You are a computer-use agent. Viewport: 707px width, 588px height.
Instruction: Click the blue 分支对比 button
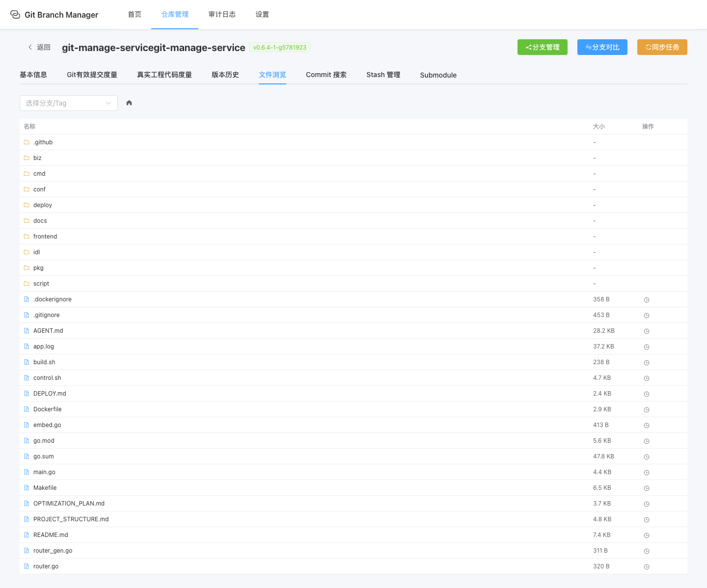click(602, 47)
